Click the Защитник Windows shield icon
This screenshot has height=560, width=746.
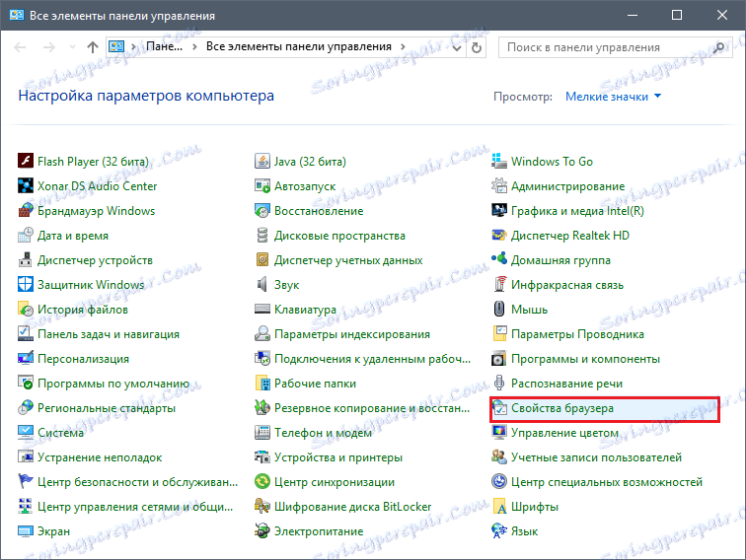[26, 284]
